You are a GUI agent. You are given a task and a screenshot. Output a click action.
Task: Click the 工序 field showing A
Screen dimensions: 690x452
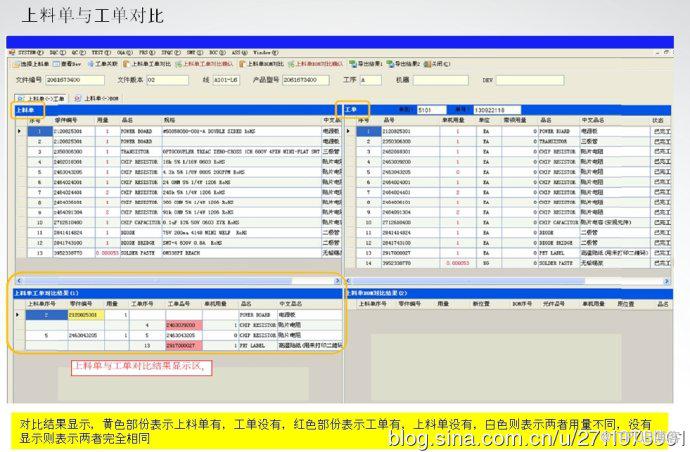click(371, 80)
